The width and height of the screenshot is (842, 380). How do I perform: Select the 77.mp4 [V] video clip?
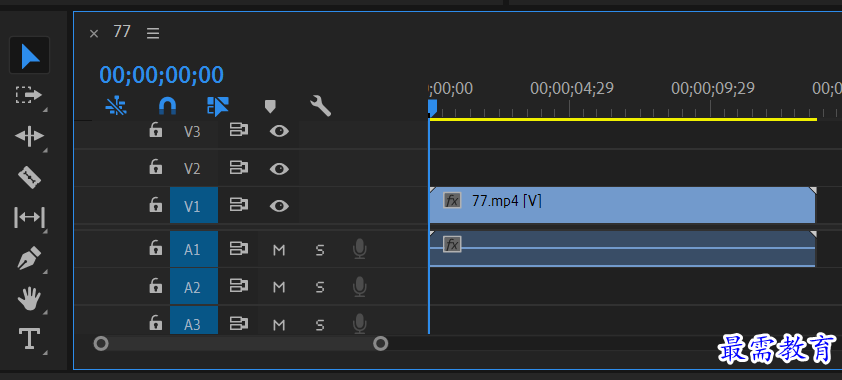point(623,205)
